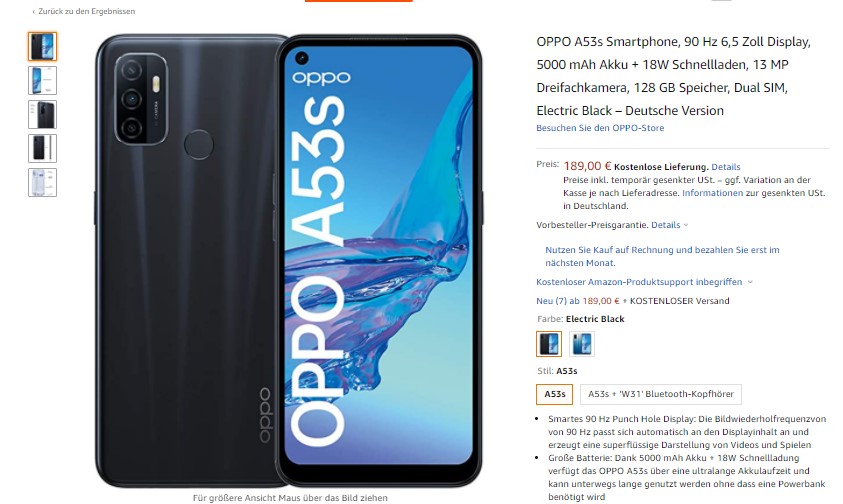Select A53s + 'W31' Bluetooth-Kopfhörer style option

(661, 394)
